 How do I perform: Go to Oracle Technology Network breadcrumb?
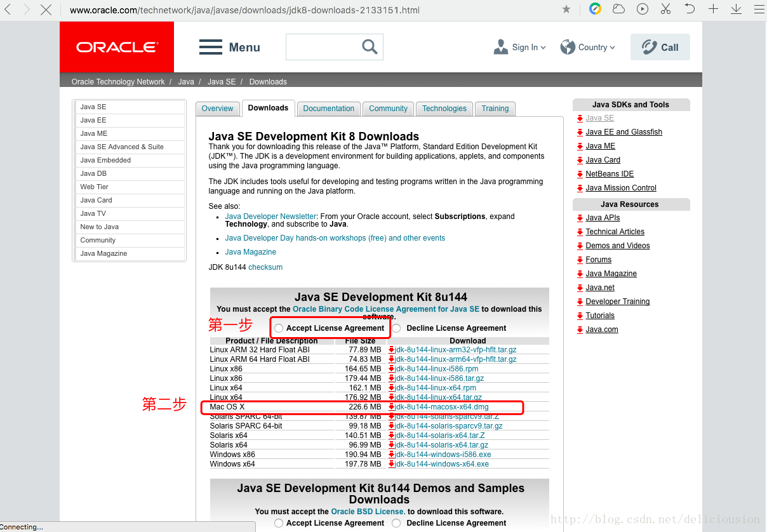118,82
